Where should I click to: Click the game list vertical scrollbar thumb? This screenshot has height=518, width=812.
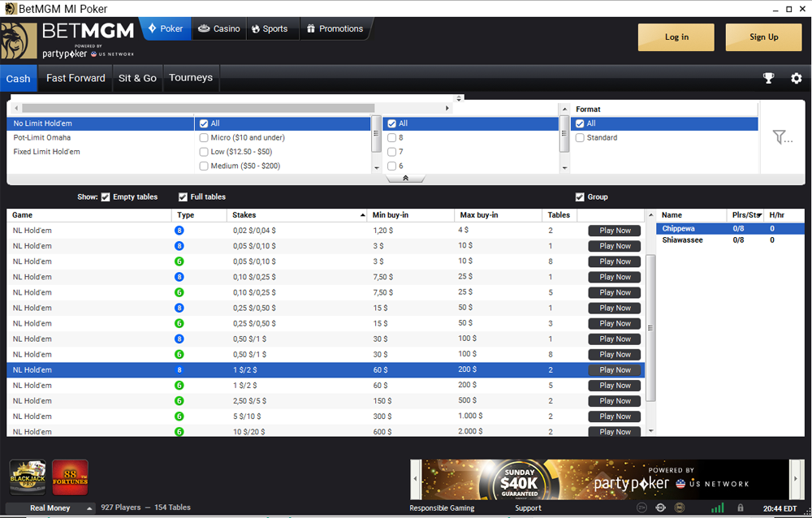[651, 327]
